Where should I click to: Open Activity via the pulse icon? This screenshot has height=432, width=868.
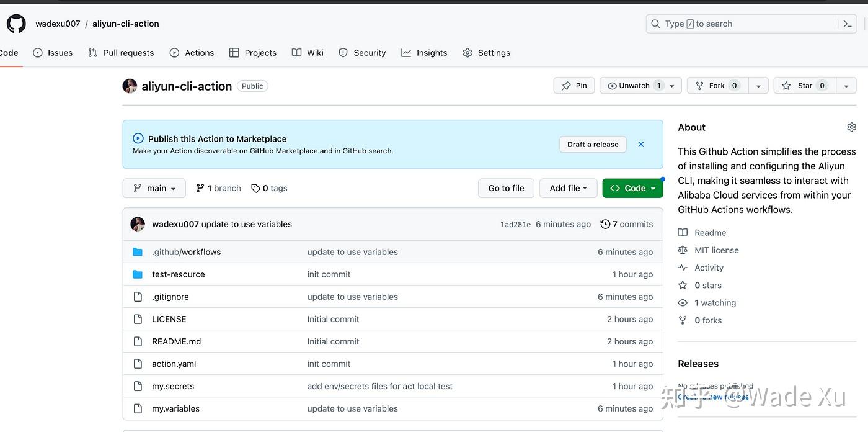(683, 268)
